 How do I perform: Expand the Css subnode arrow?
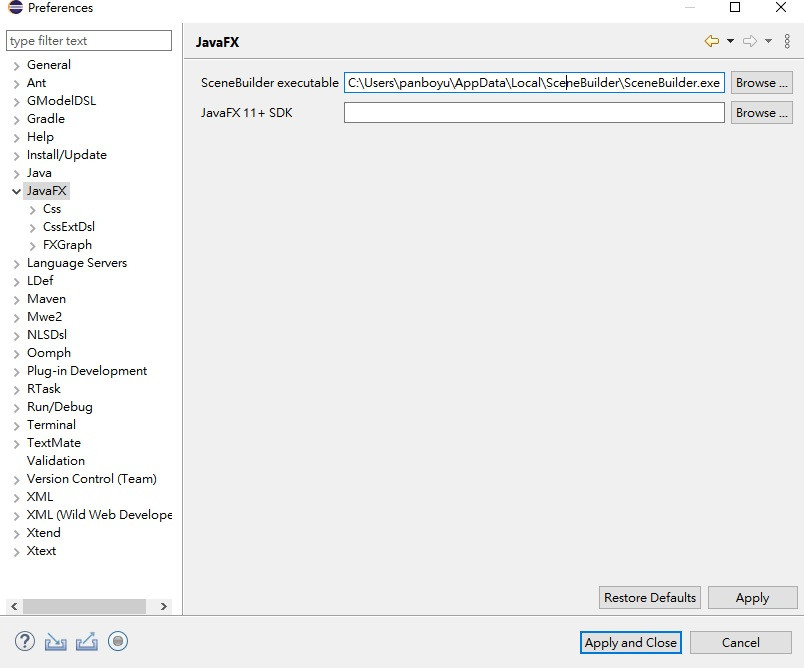pos(33,210)
